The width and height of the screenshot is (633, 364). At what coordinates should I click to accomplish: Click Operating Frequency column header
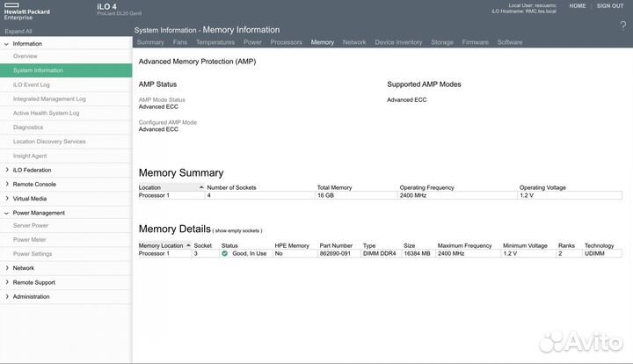[426, 187]
